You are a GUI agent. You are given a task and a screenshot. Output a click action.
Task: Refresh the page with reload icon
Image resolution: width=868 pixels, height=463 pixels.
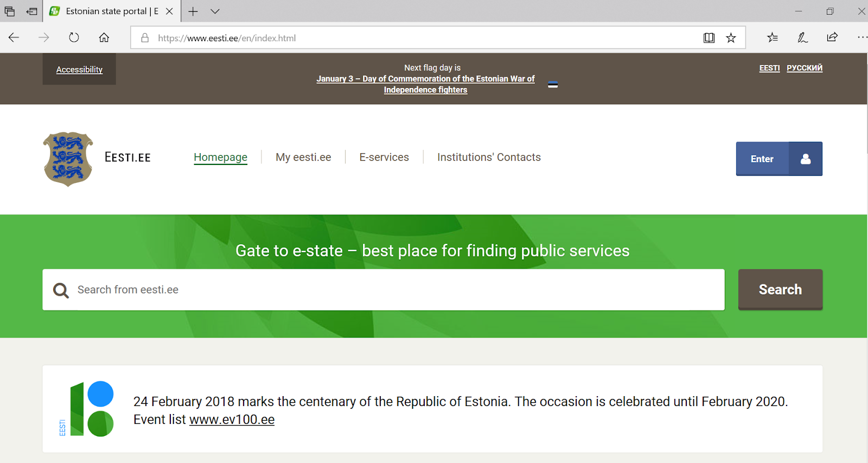pyautogui.click(x=74, y=37)
